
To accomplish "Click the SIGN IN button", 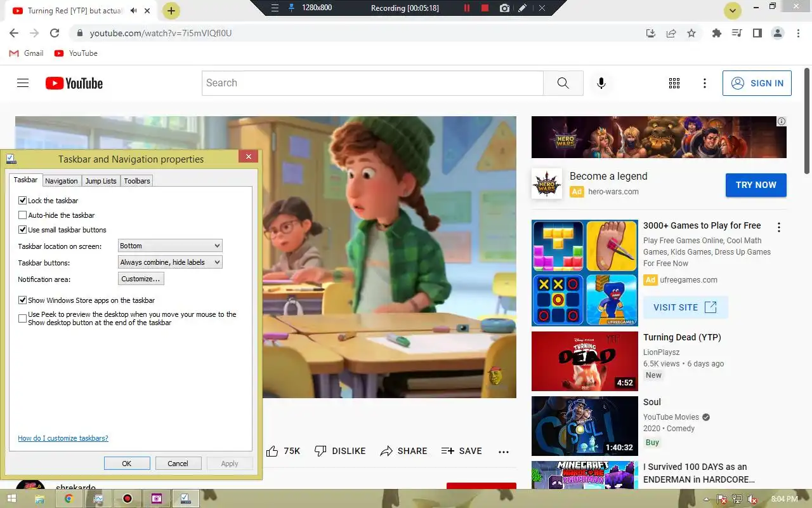I will pyautogui.click(x=757, y=83).
